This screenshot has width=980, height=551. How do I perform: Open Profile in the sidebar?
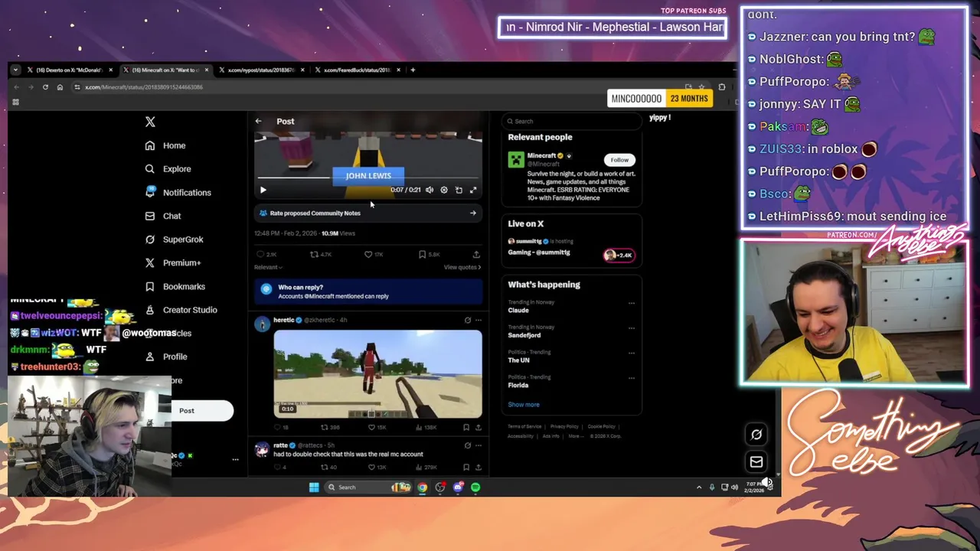pyautogui.click(x=166, y=357)
